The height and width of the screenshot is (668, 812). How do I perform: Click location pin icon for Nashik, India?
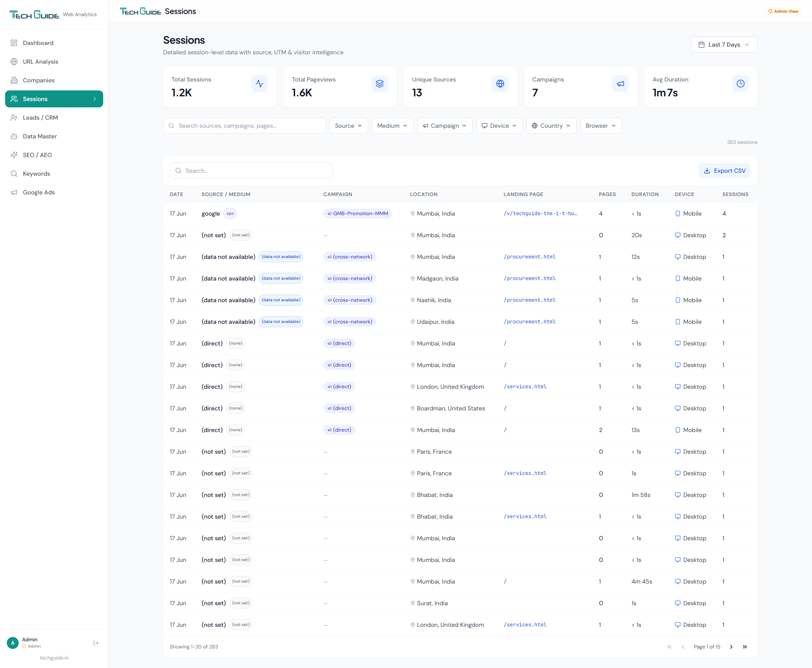click(x=413, y=300)
